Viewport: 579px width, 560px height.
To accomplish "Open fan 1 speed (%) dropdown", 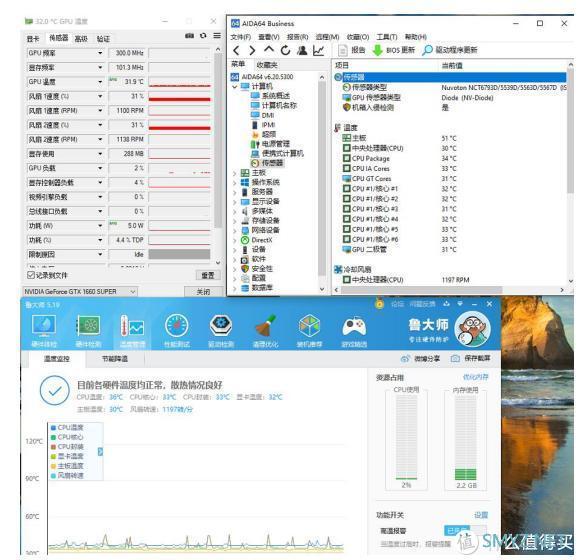I will [x=100, y=96].
